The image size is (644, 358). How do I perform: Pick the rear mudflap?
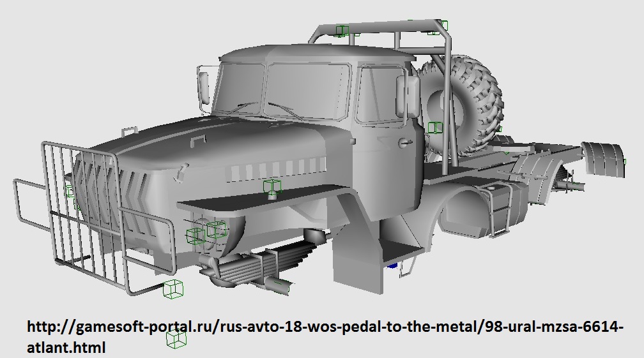(x=603, y=160)
